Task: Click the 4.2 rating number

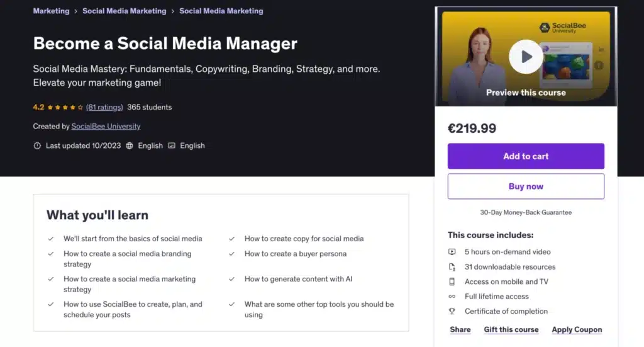Action: click(38, 107)
